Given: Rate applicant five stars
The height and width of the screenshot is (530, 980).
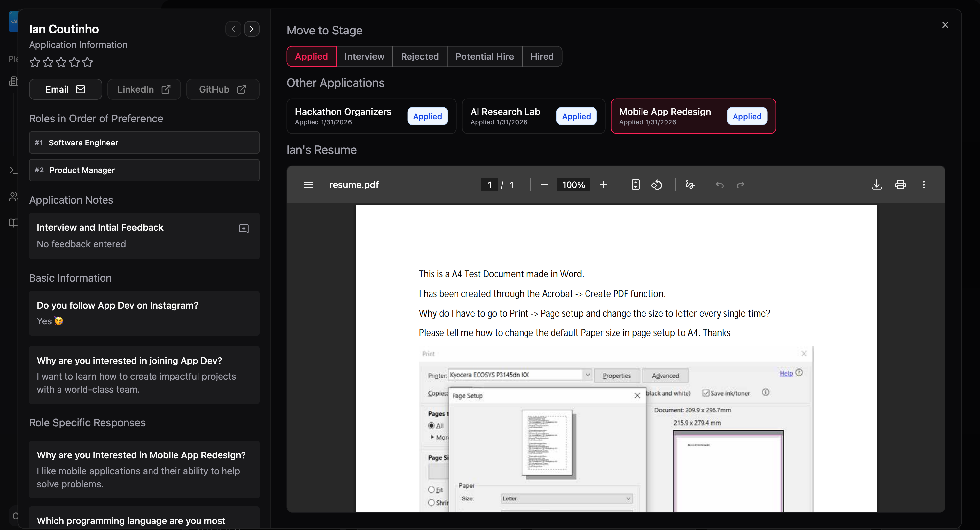Looking at the screenshot, I should [x=87, y=62].
